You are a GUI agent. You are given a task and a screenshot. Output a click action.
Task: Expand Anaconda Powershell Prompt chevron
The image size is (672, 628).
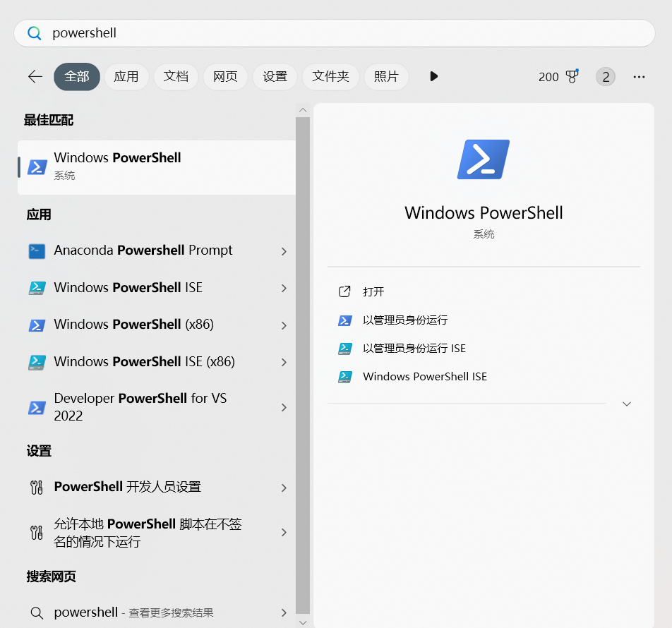click(x=284, y=251)
